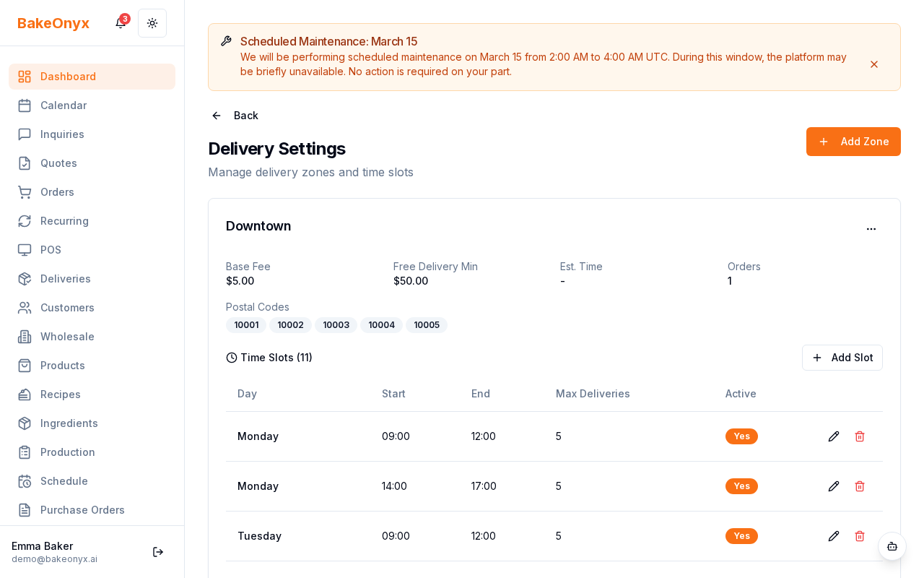Select the 10003 postal code chip
This screenshot has height=578, width=924.
pos(336,325)
